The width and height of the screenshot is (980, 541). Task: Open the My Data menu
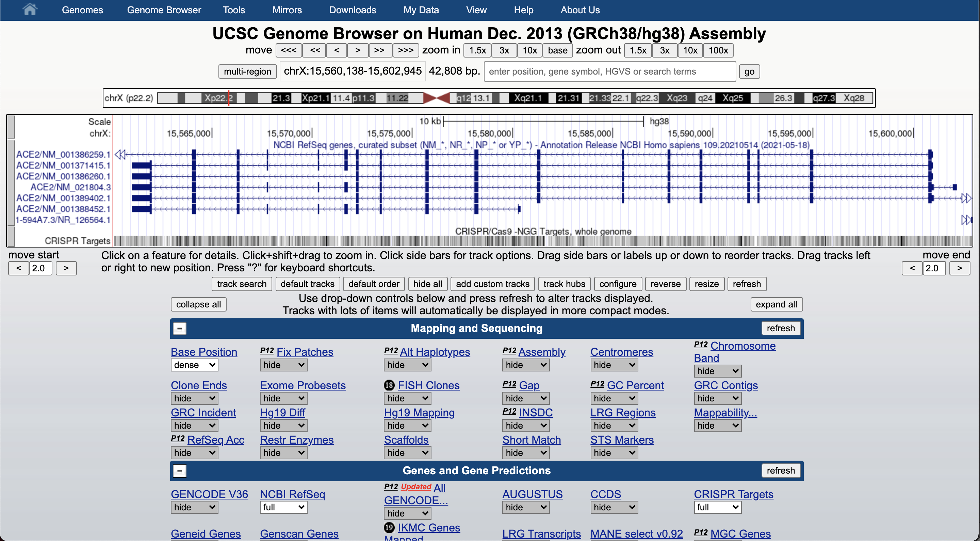[421, 10]
